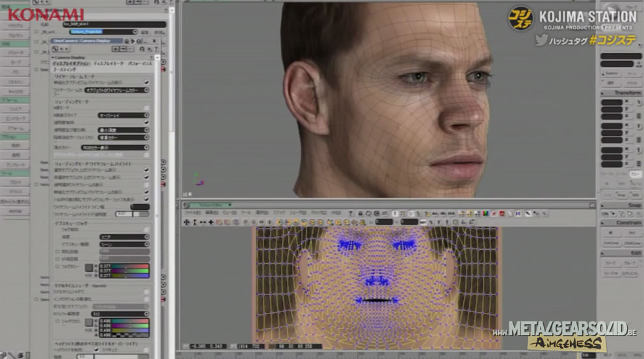Select the horizontal-arrow translate tool in Texture Editor
Viewport: 644px width, 359px height.
203,222
